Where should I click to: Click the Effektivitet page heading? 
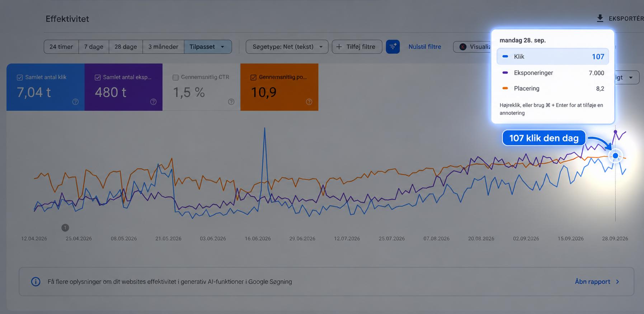67,19
